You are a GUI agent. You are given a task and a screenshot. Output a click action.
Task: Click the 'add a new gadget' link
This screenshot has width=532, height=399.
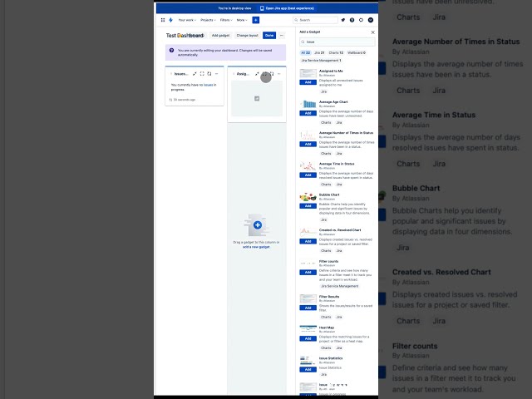click(256, 247)
